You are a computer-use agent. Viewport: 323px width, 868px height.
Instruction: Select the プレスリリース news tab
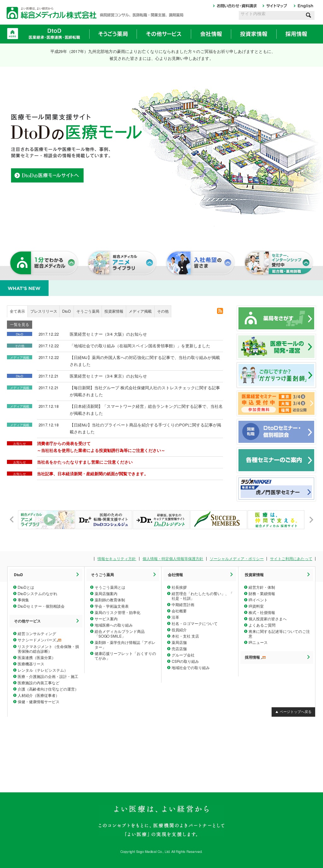(x=44, y=312)
